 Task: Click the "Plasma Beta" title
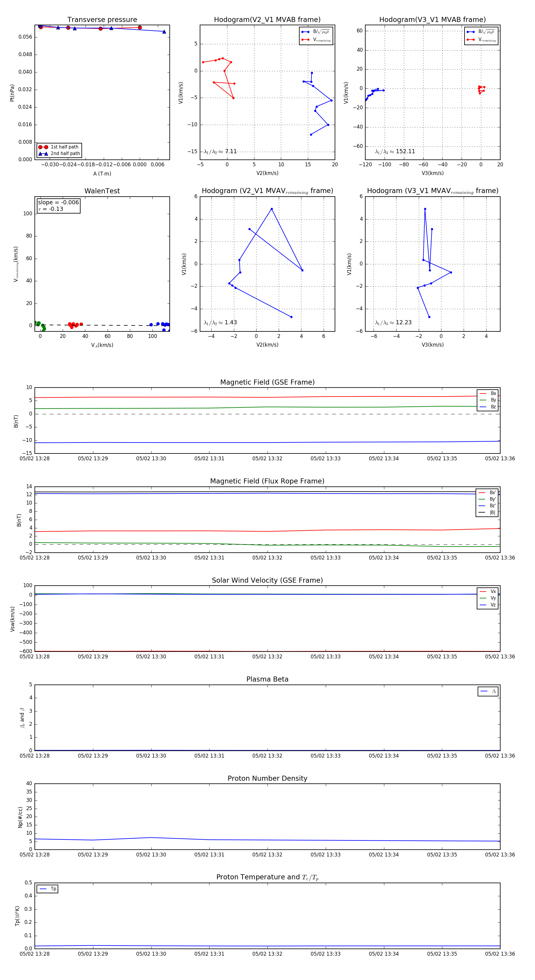(x=267, y=679)
